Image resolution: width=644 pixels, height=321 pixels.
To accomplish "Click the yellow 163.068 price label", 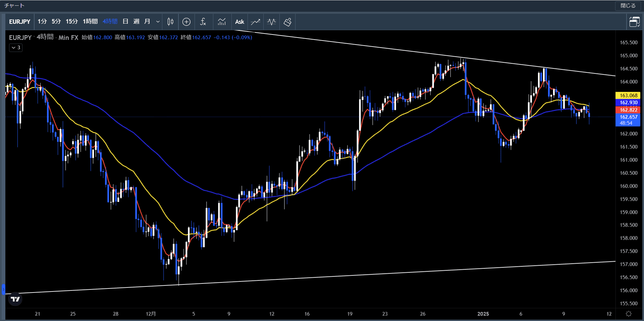I will pyautogui.click(x=628, y=95).
